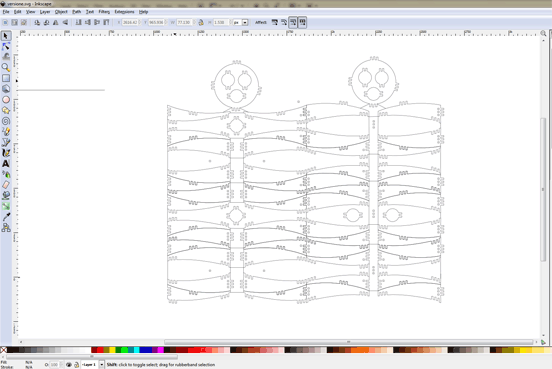Open the px units dropdown
This screenshot has height=369, width=552.
(x=245, y=23)
